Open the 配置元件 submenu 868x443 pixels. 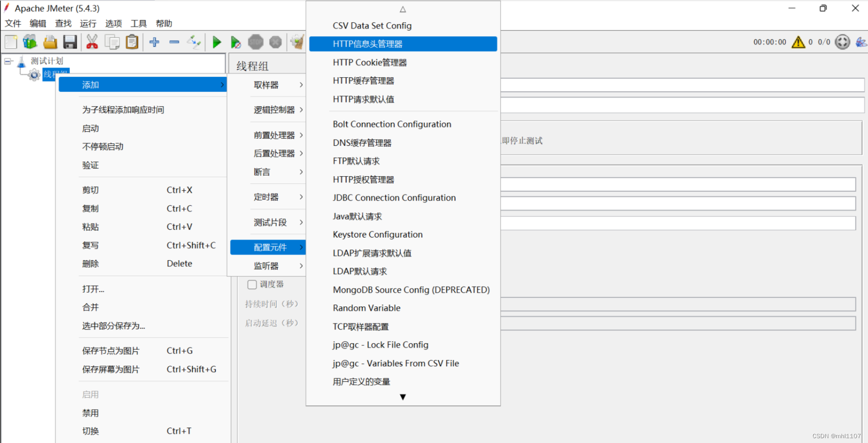(268, 248)
